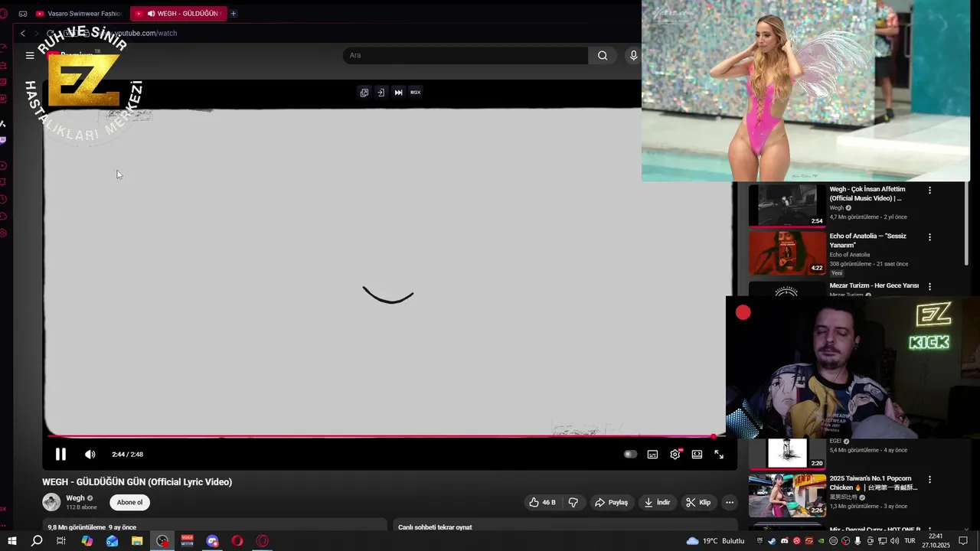The image size is (980, 551).
Task: Select the WEGH - GÜLDÜĞÜN tab
Action: (x=178, y=13)
